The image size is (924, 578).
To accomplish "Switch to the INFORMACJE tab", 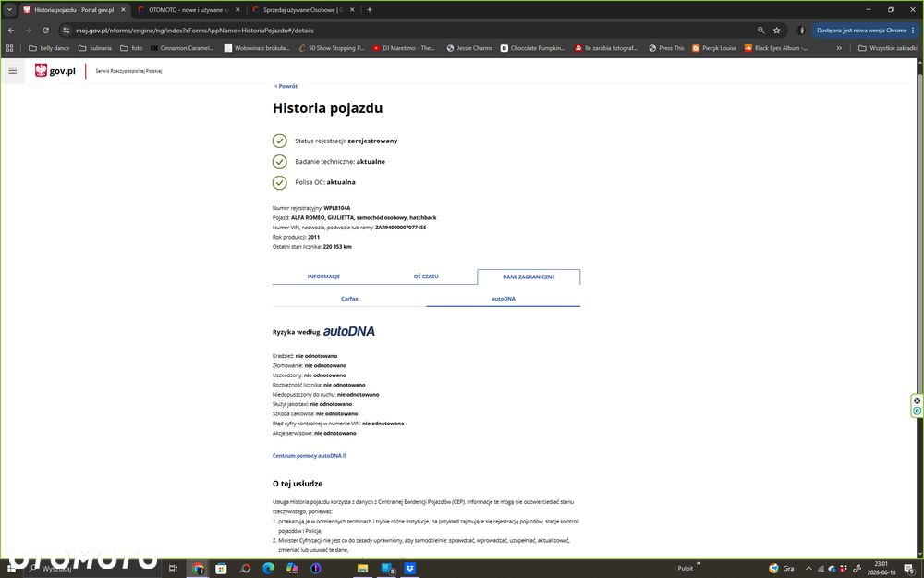I will [x=323, y=277].
